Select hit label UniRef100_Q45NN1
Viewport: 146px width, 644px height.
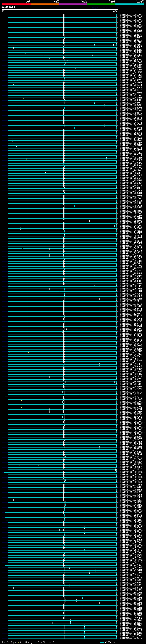[131, 67]
